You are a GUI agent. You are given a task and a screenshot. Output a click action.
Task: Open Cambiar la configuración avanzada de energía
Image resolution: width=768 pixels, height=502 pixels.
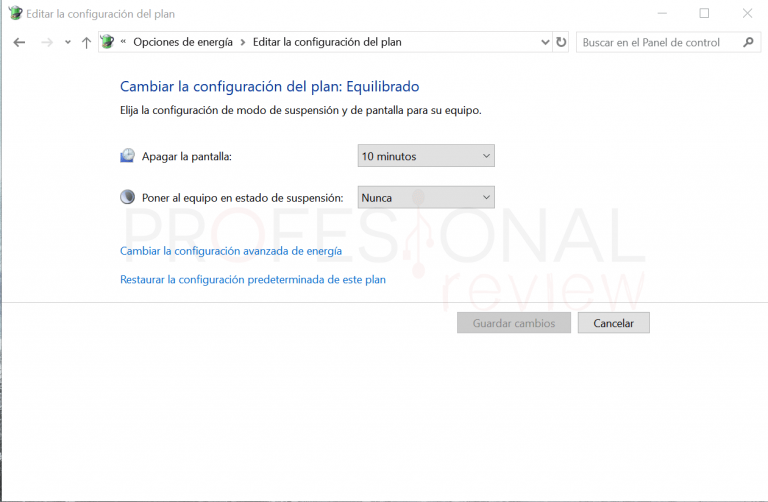(231, 251)
